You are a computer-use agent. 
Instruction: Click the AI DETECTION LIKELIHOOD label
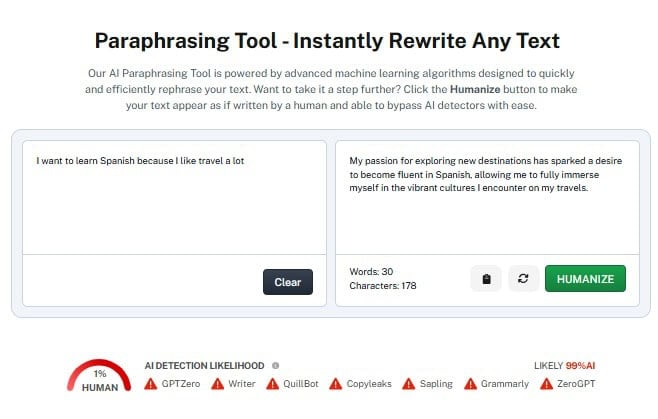coord(205,366)
